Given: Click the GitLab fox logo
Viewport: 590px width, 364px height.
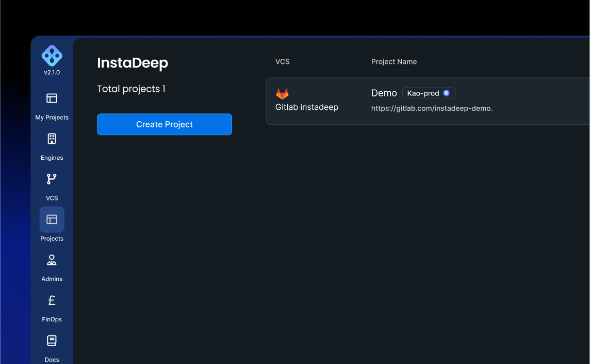Looking at the screenshot, I should tap(282, 94).
